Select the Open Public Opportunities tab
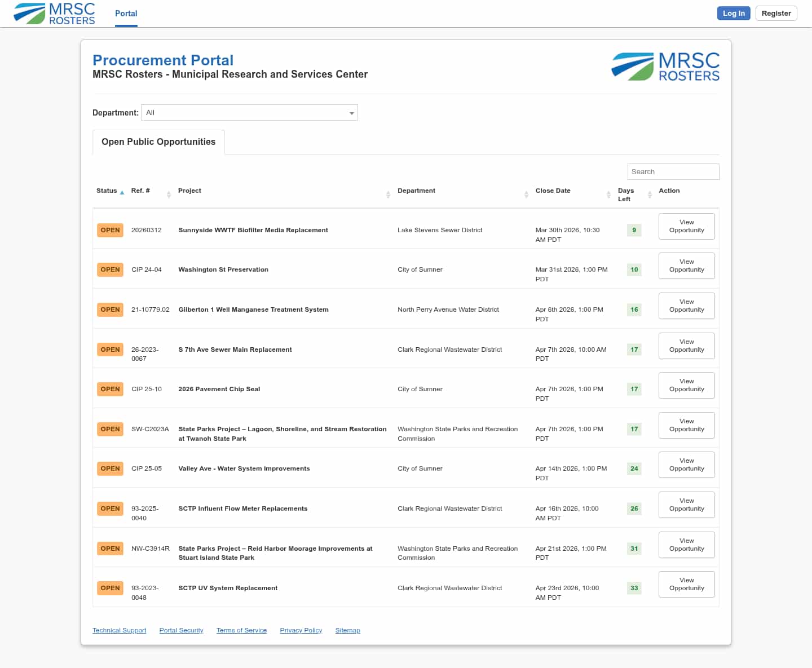Image resolution: width=812 pixels, height=668 pixels. point(158,142)
